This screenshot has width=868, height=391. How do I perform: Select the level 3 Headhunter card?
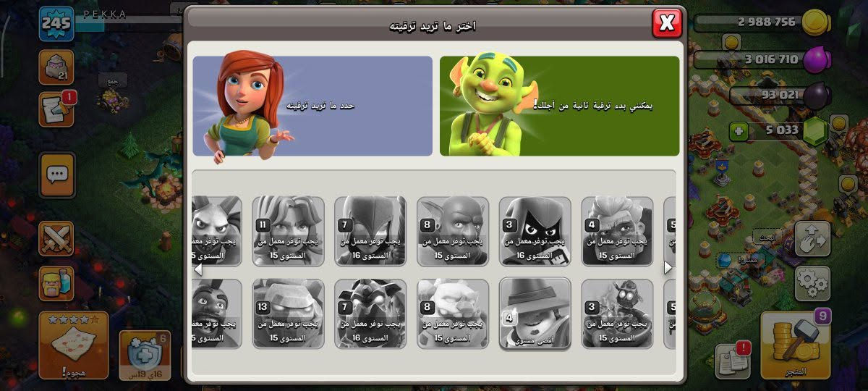point(535,232)
